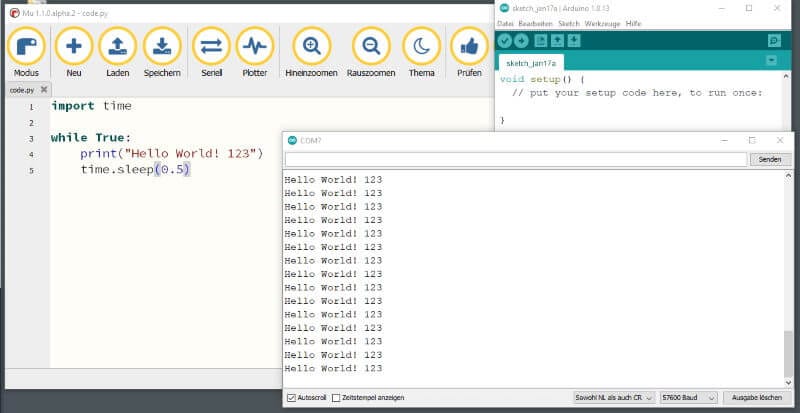Open the Plotter view
This screenshot has height=413, width=800.
click(x=256, y=46)
